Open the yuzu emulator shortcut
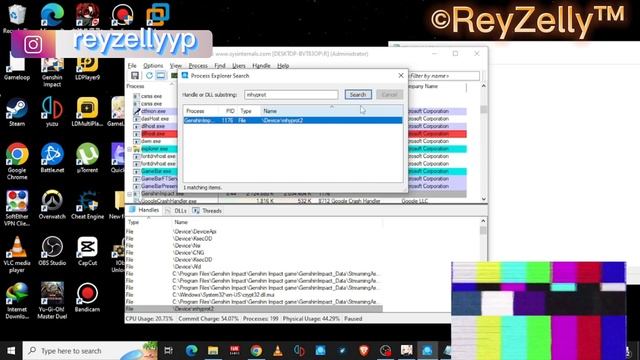 point(52,112)
